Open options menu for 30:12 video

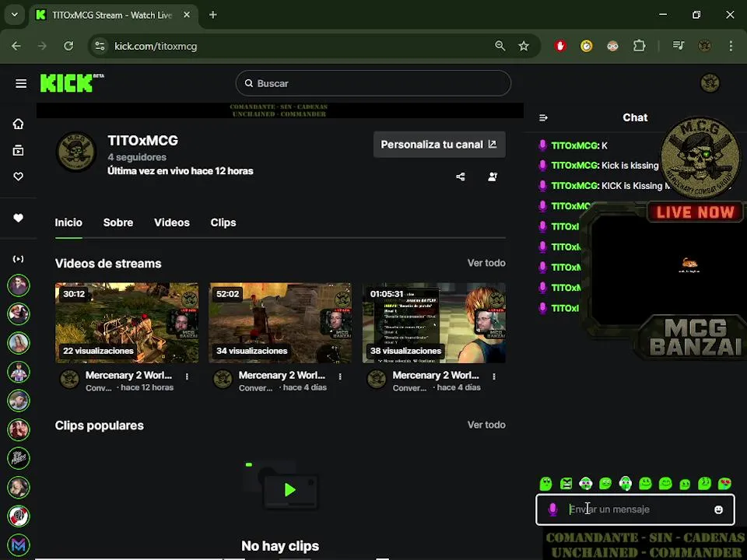coord(187,376)
